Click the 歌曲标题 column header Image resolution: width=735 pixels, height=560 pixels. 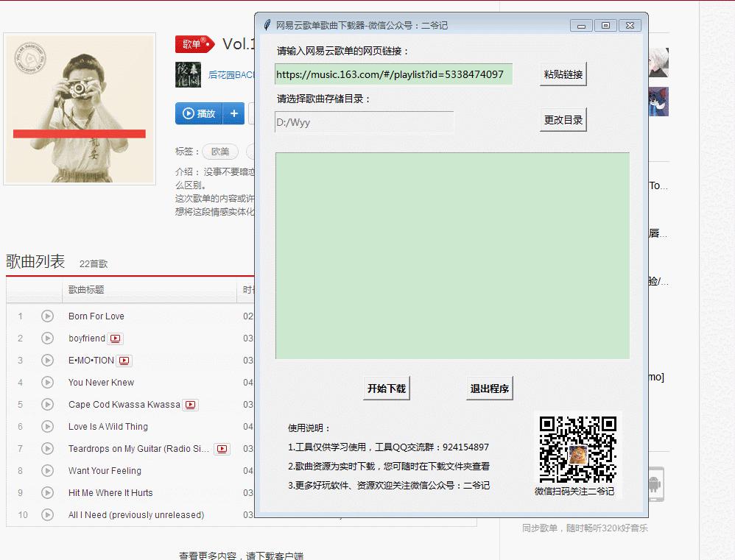click(x=86, y=289)
